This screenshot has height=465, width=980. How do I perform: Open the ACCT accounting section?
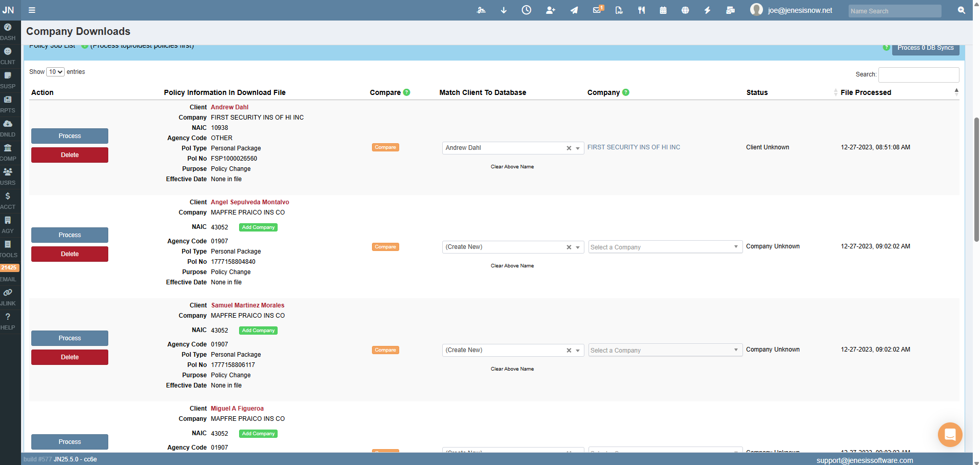(x=8, y=200)
